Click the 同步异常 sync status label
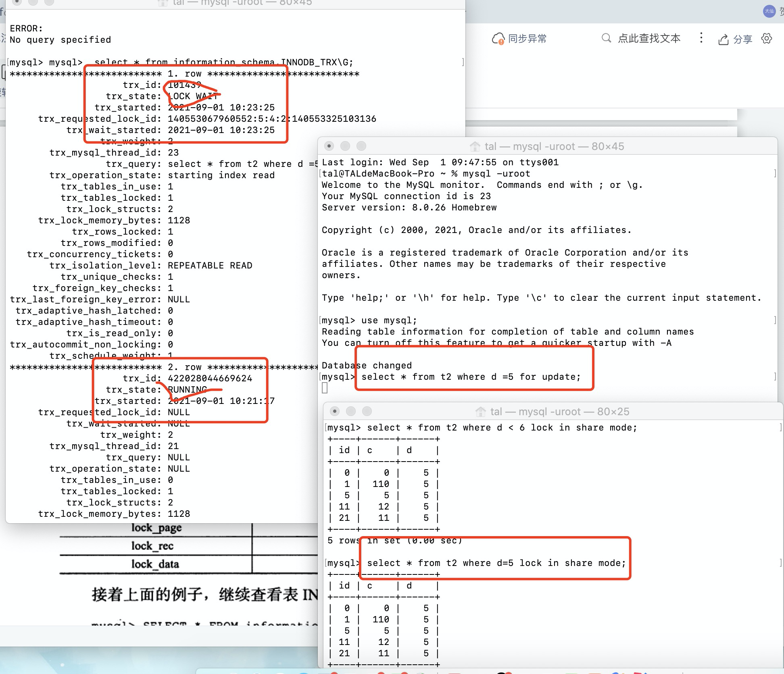This screenshot has height=674, width=784. (x=527, y=39)
